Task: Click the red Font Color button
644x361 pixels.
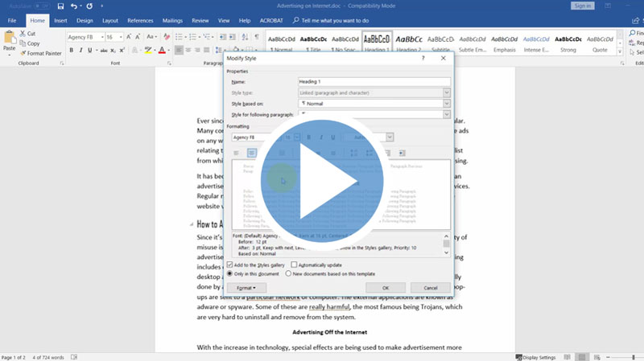Action: tap(162, 50)
